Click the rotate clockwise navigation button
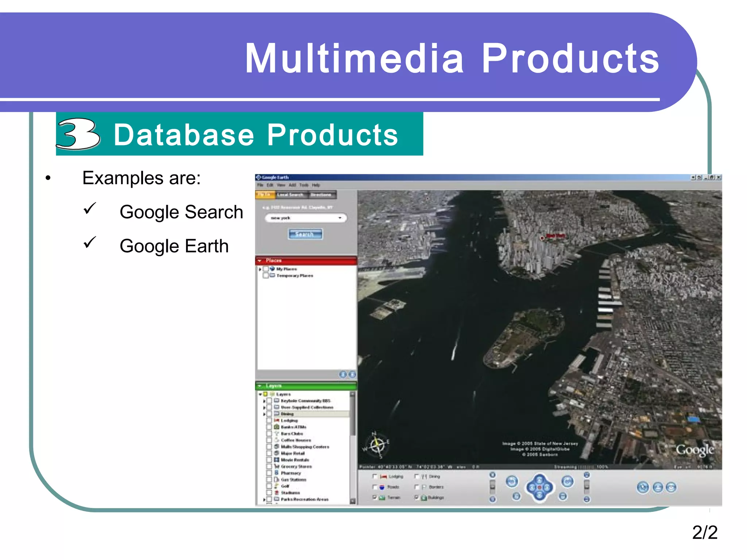Screen dimensions: 747x560 pos(567,482)
